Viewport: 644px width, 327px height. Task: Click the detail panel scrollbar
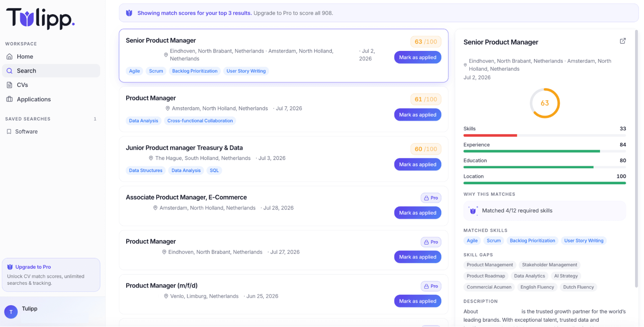tap(636, 159)
